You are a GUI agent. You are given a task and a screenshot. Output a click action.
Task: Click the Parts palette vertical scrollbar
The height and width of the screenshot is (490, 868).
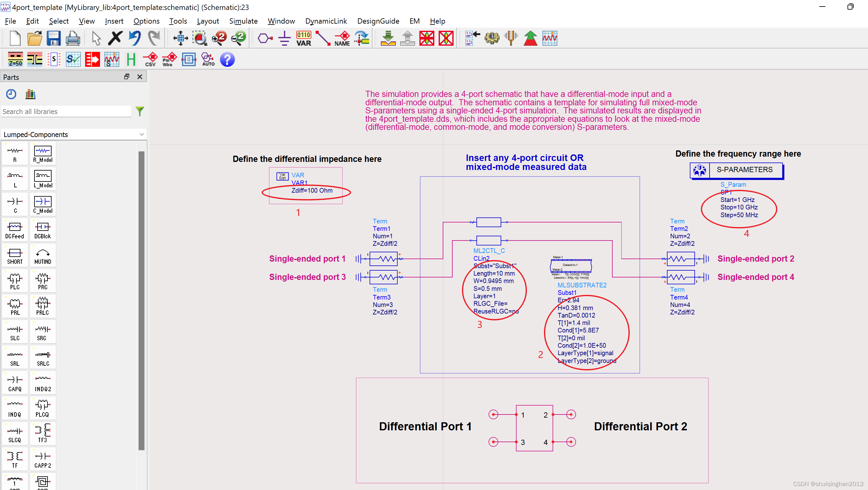tap(142, 300)
